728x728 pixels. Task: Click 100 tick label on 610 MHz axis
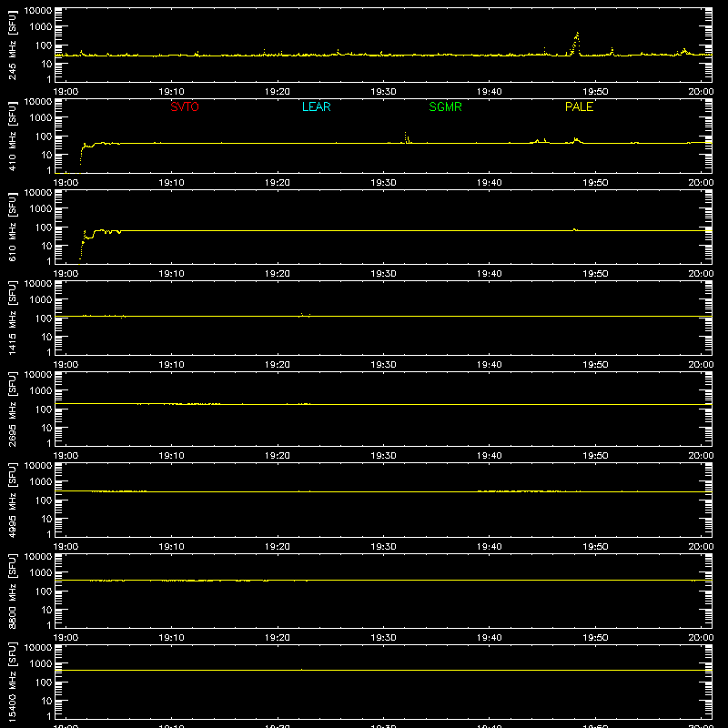pyautogui.click(x=44, y=227)
